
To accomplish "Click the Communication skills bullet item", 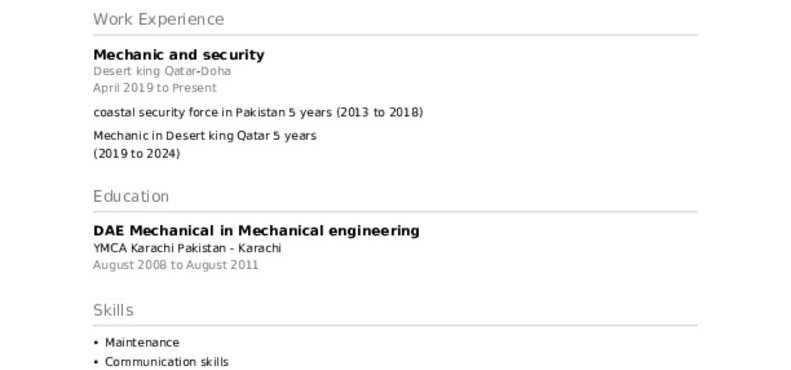I will tap(166, 362).
